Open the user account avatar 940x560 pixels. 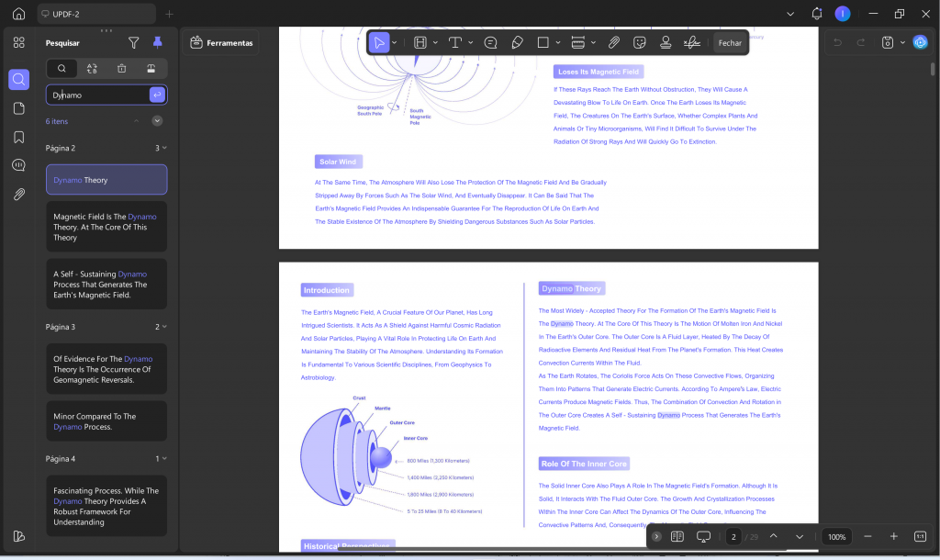(843, 14)
